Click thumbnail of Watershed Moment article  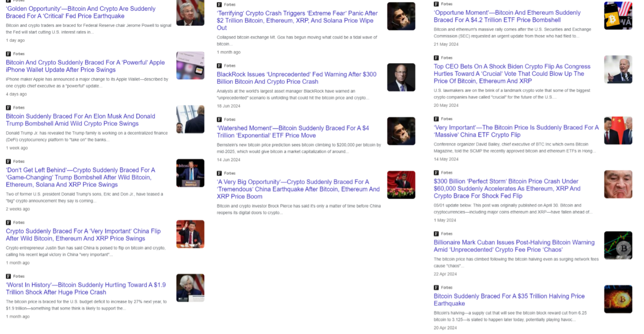(401, 131)
